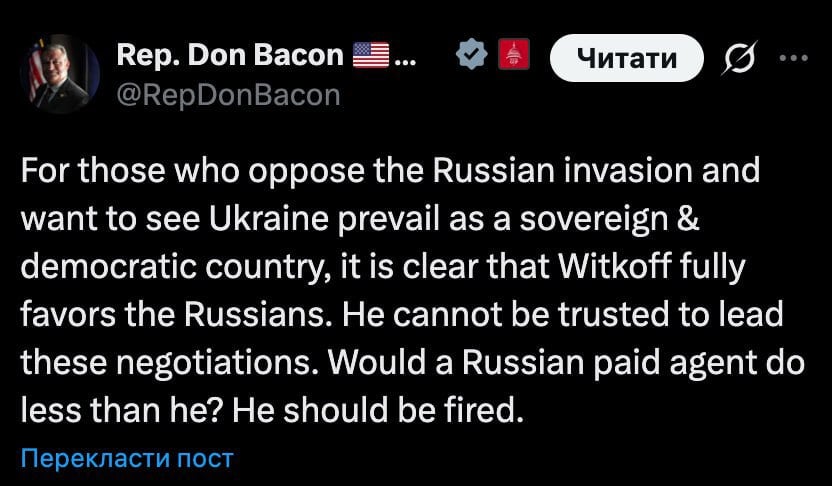Click the Grok slashed-circle icon
832x486 pixels.
tap(739, 59)
